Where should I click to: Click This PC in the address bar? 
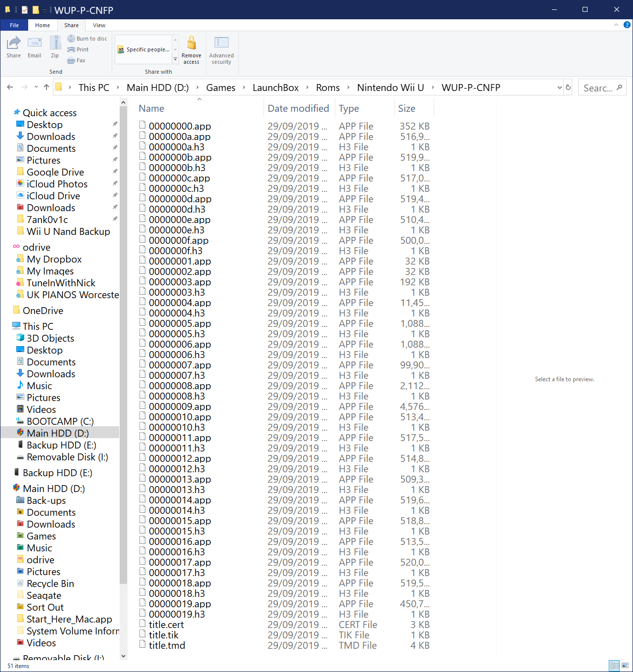pyautogui.click(x=93, y=88)
